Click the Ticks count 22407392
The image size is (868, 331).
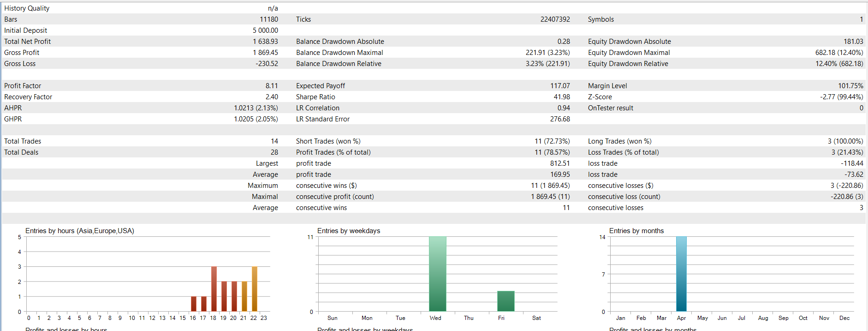(555, 19)
